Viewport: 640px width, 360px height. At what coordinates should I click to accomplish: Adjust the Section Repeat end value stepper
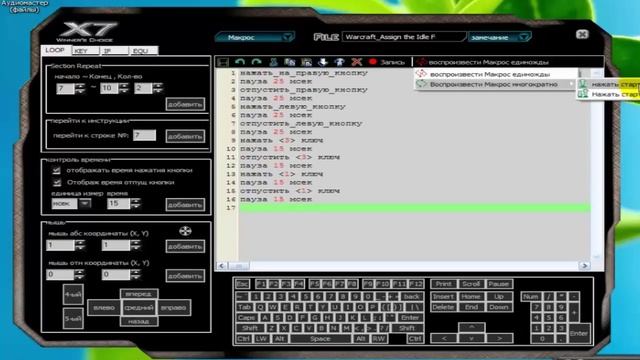(124, 88)
